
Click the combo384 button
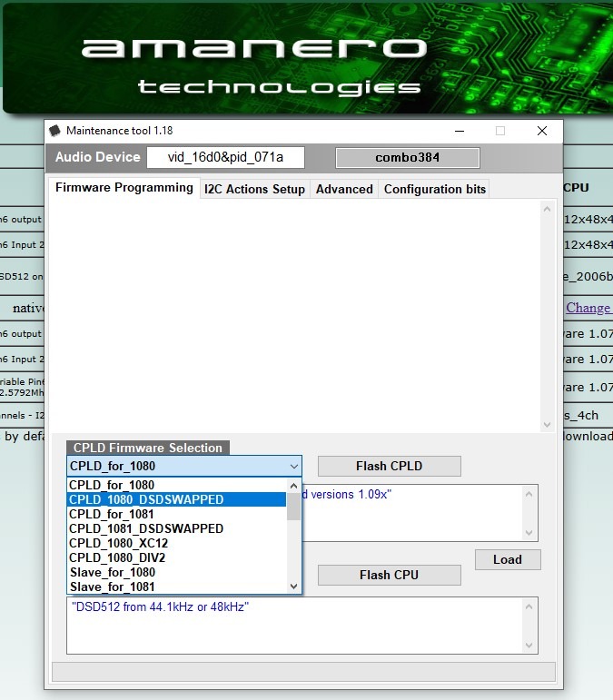point(408,158)
